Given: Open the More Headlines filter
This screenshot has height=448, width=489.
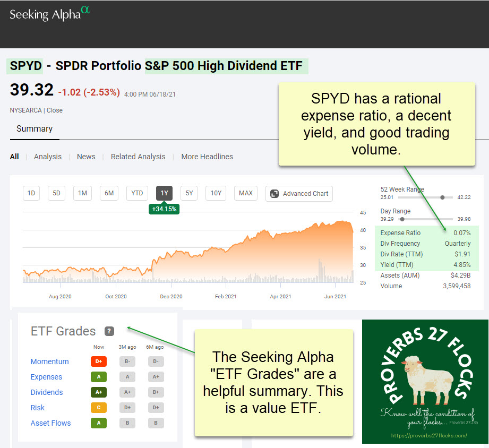Looking at the screenshot, I should point(207,157).
